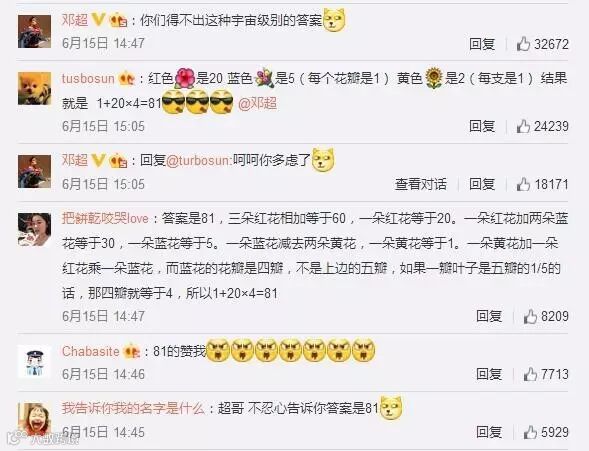Open tusbosun's dog avatar thumbnail
The image size is (589, 451).
click(x=35, y=89)
